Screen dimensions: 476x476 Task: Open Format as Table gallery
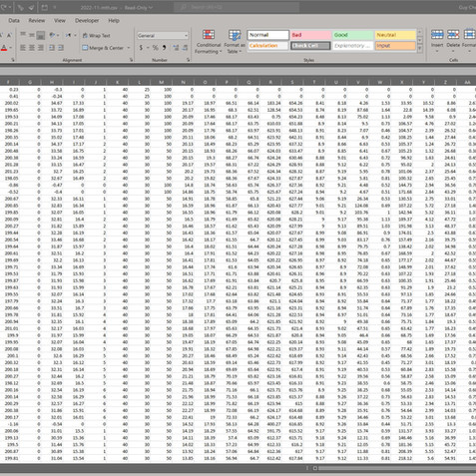tap(235, 41)
